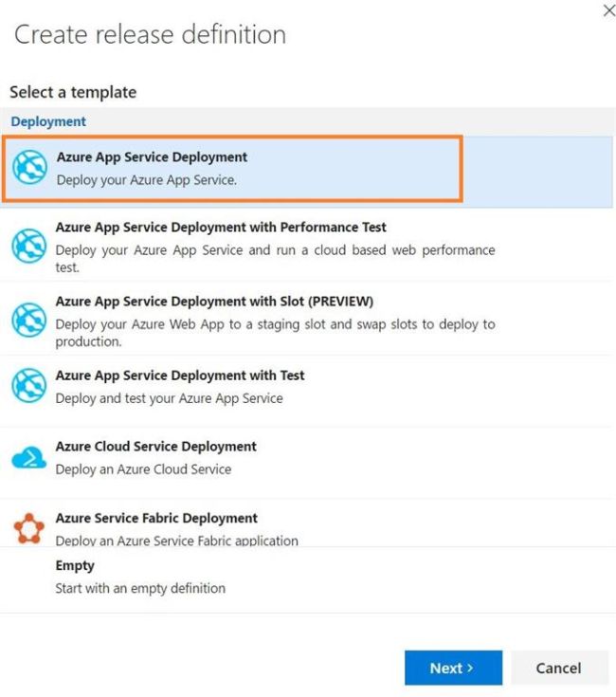Cancel the release definition creation
Image resolution: width=616 pixels, height=697 pixels.
[x=558, y=668]
